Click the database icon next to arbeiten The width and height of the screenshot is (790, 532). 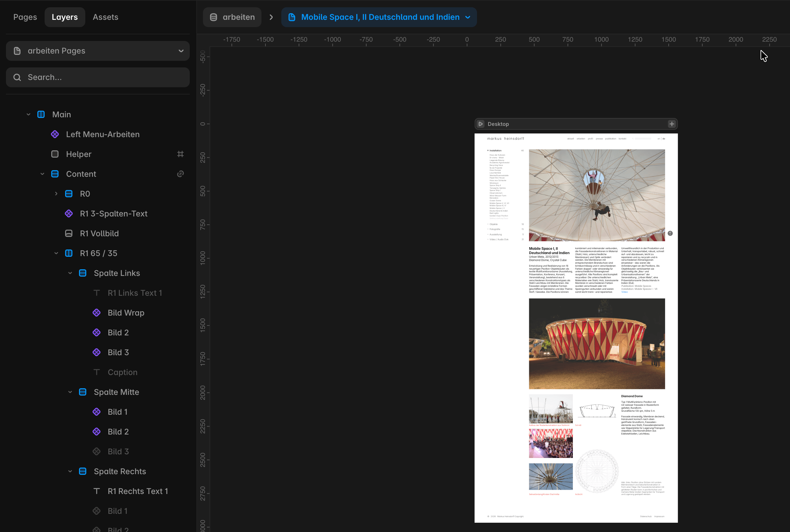click(x=214, y=17)
